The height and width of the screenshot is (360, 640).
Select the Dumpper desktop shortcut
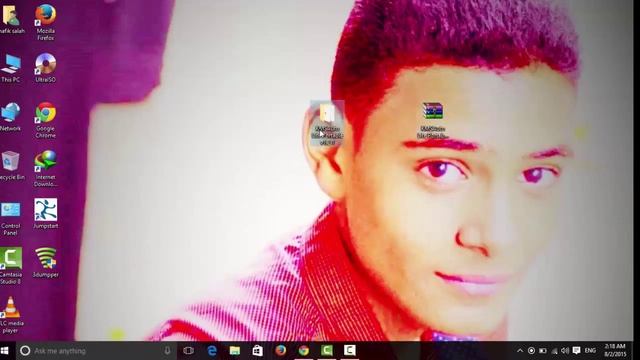[46, 262]
